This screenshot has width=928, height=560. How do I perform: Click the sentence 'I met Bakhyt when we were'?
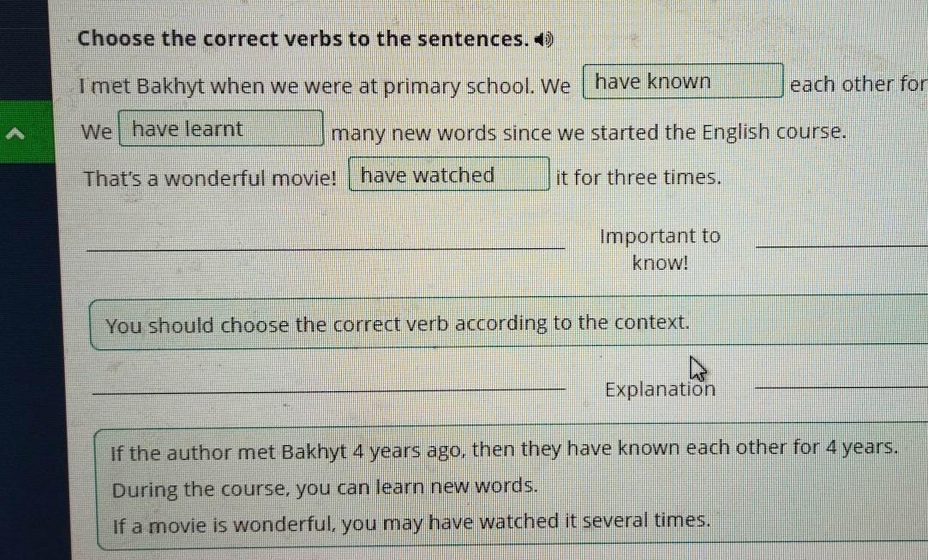point(326,87)
